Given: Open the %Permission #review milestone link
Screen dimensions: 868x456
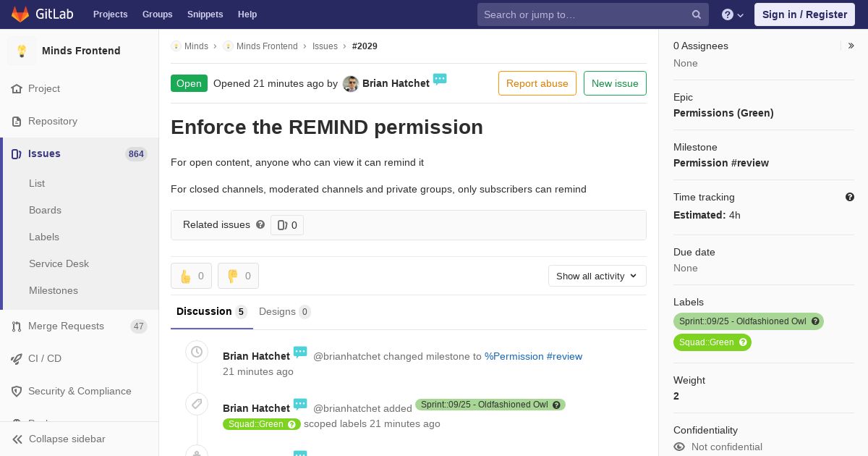Looking at the screenshot, I should click(533, 356).
